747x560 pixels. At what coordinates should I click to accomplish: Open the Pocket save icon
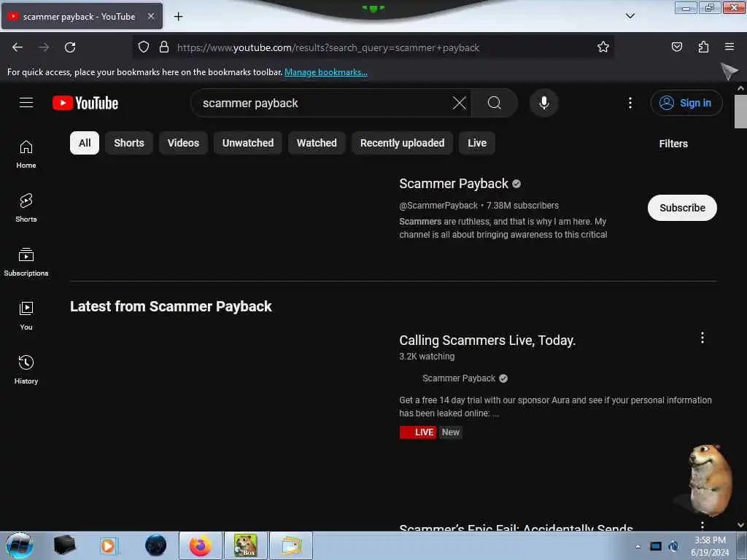(676, 47)
